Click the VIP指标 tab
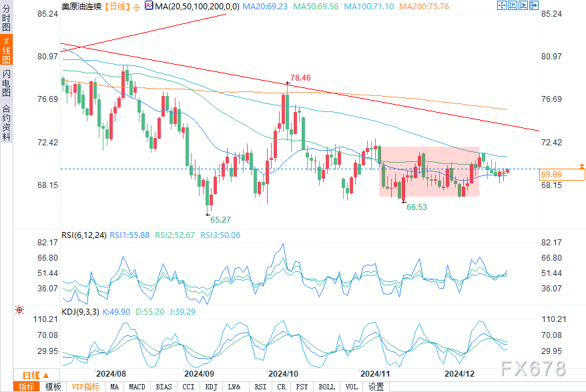 pos(85,387)
